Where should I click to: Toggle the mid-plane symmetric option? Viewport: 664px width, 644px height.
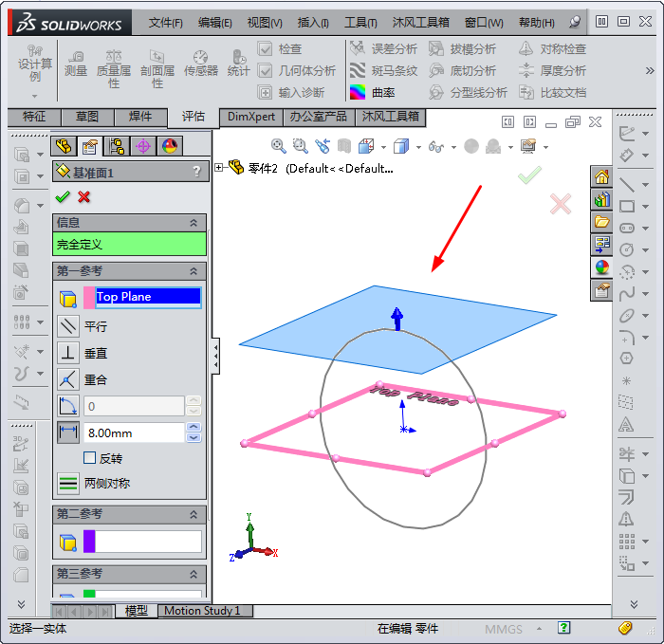pyautogui.click(x=68, y=484)
